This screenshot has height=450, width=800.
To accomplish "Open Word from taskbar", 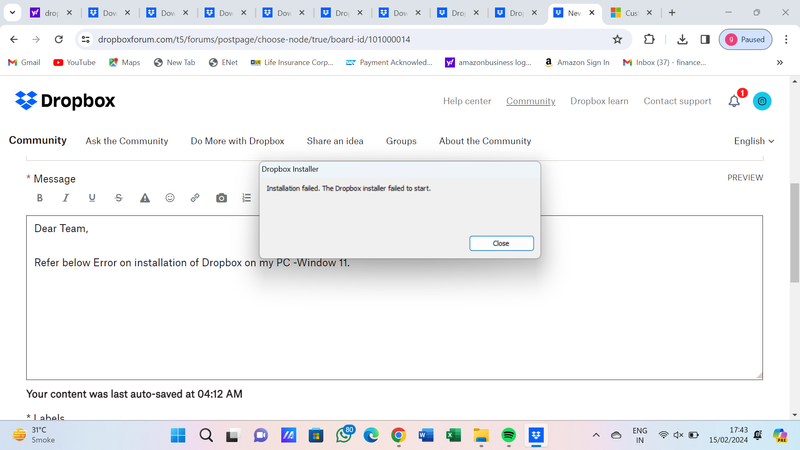I will coord(426,435).
